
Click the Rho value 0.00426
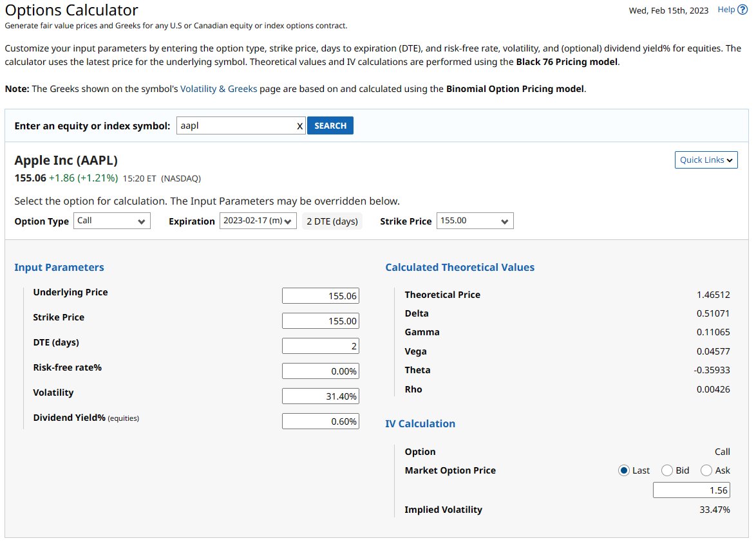coord(713,389)
